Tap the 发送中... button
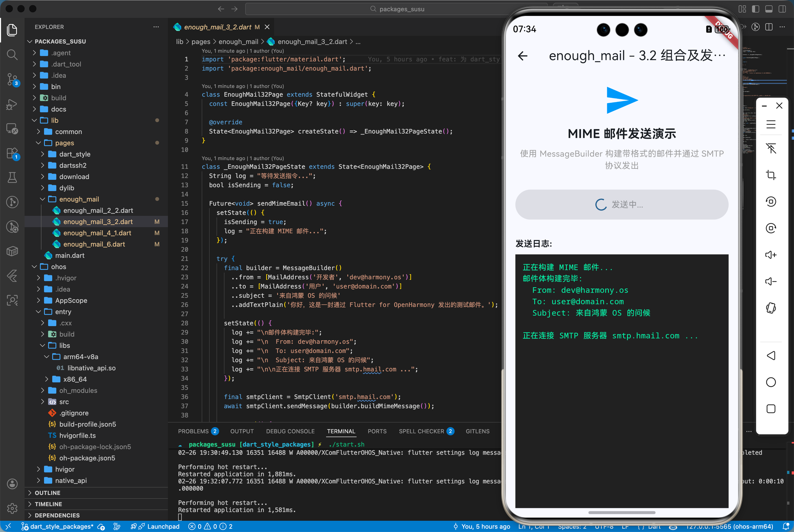The height and width of the screenshot is (532, 794). coord(621,205)
